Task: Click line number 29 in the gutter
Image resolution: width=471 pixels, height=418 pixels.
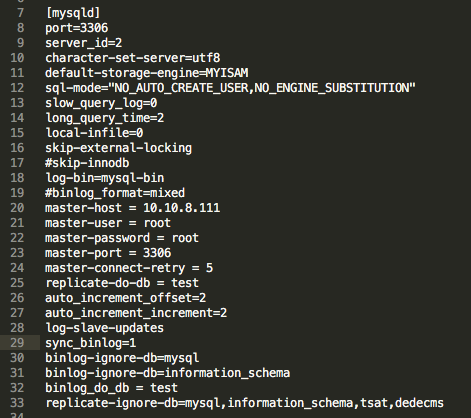Action: (x=17, y=343)
